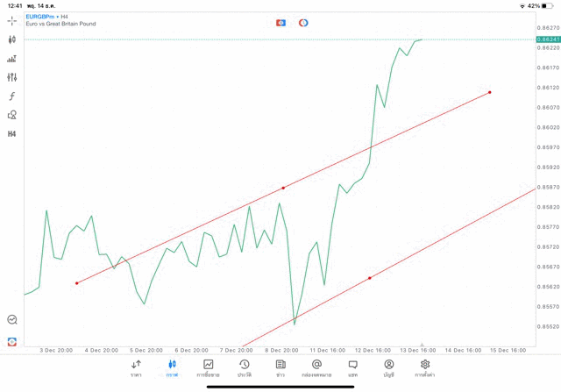The image size is (561, 392).
Task: Switch to the quotes (ราคา) tab
Action: pyautogui.click(x=136, y=367)
